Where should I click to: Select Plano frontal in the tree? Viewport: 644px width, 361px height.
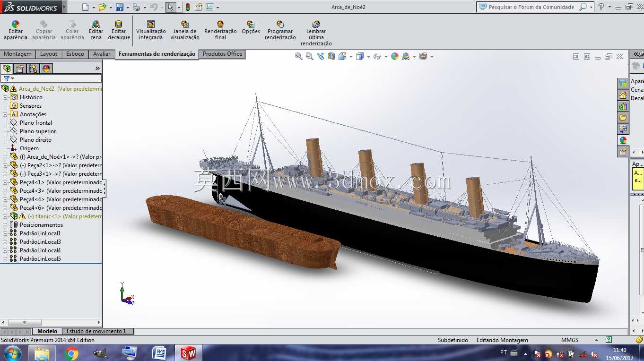coord(36,123)
